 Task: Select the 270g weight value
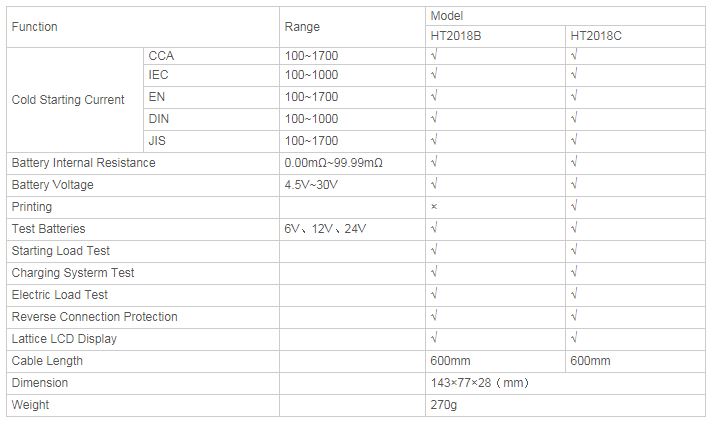click(x=442, y=405)
